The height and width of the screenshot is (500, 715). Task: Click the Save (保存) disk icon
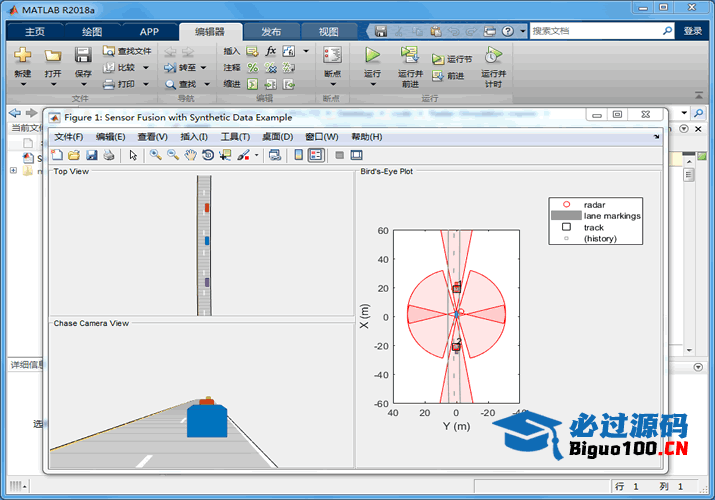[83, 55]
